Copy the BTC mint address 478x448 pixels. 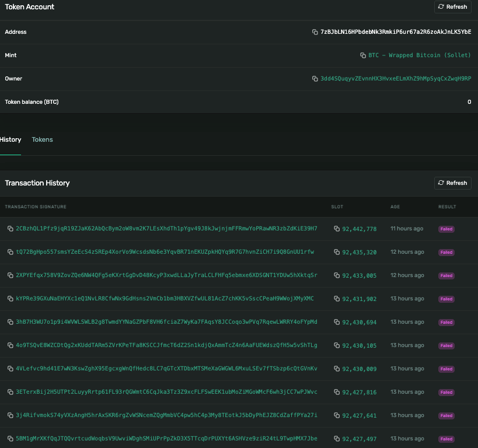pyautogui.click(x=363, y=55)
